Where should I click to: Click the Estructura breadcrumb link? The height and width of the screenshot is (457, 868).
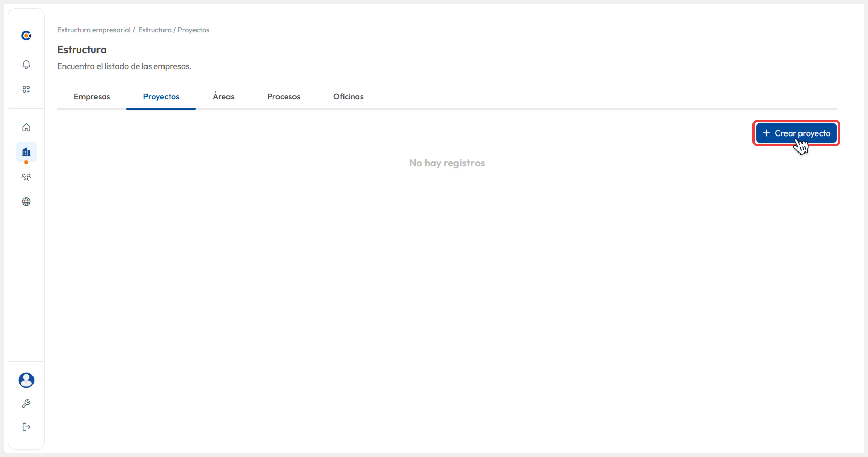pyautogui.click(x=155, y=30)
